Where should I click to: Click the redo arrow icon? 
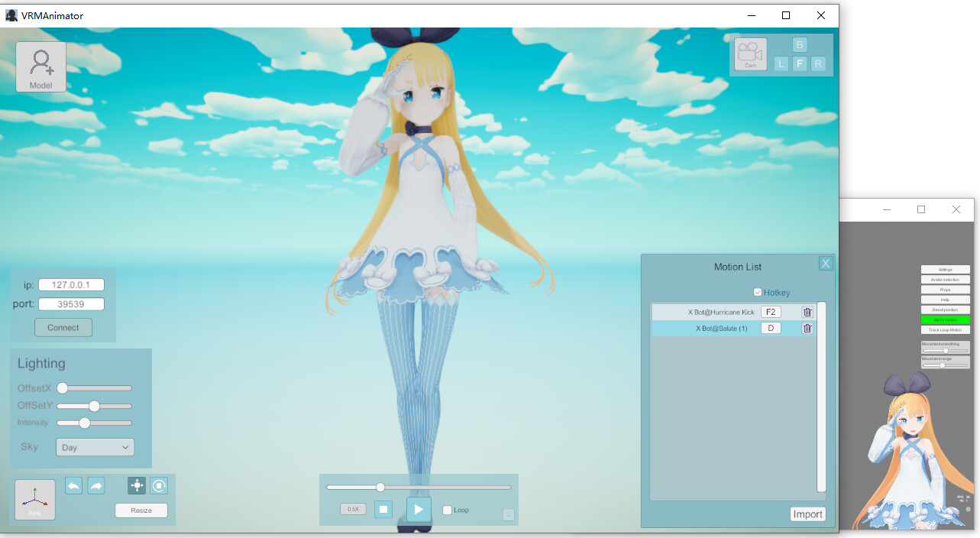pyautogui.click(x=95, y=485)
